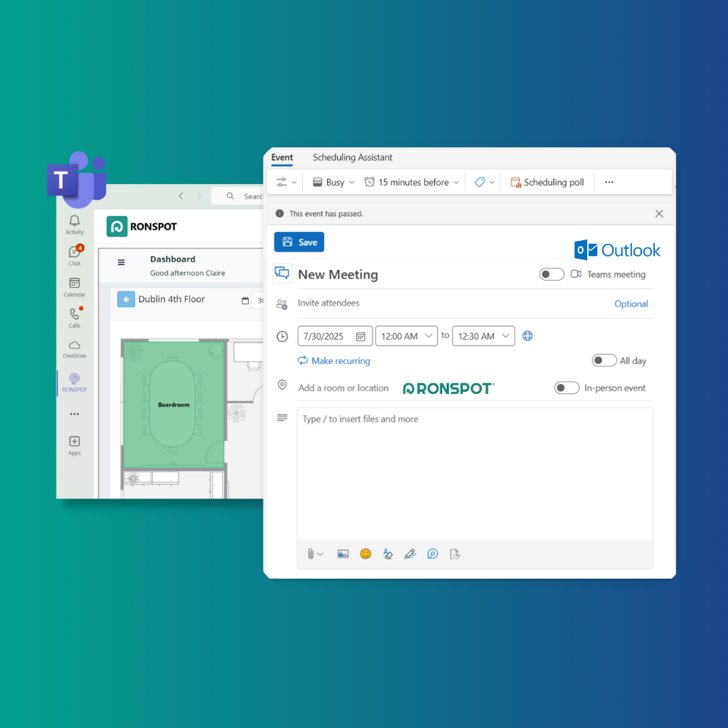728x728 pixels.
Task: Open Chat in the Teams sidebar
Action: tap(74, 255)
